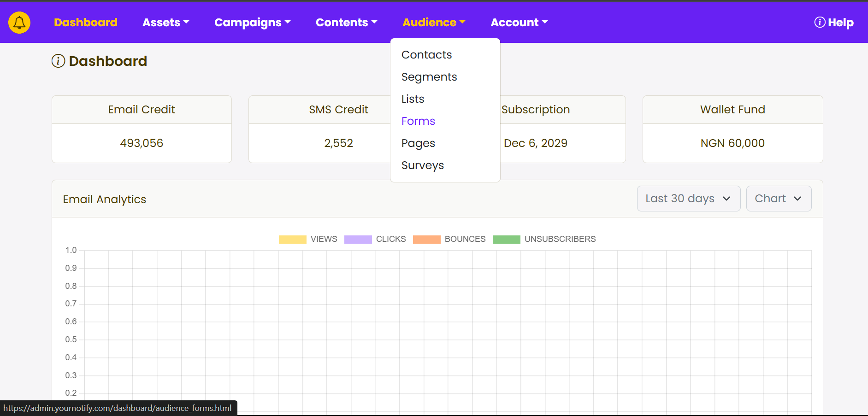Toggle the VIEWS yellow legend swatch

point(293,239)
